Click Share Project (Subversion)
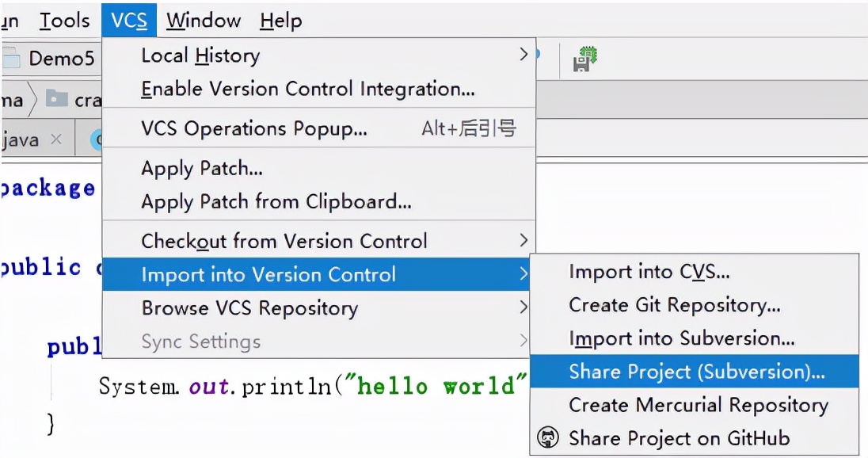Image resolution: width=868 pixels, height=458 pixels. 696,372
